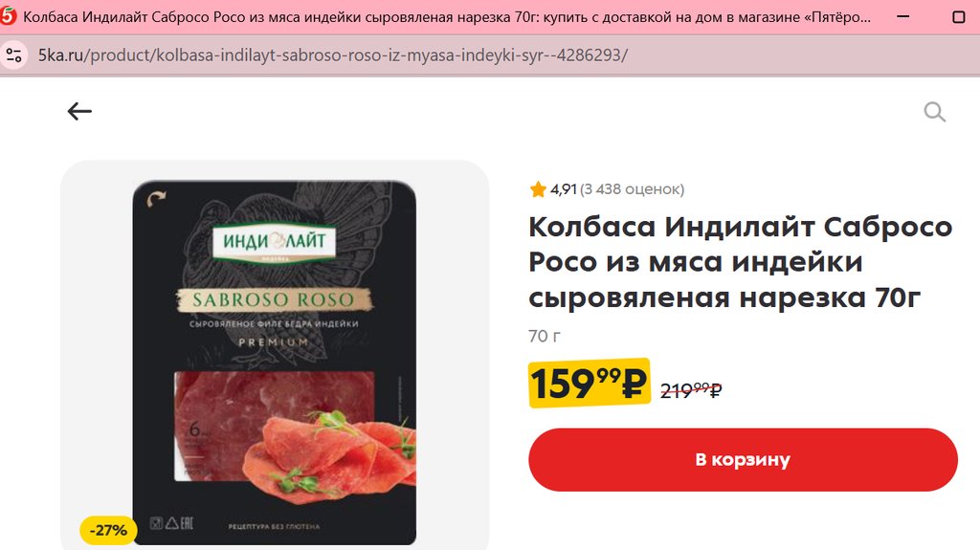Click the Индилайт logo on the package

(x=275, y=241)
